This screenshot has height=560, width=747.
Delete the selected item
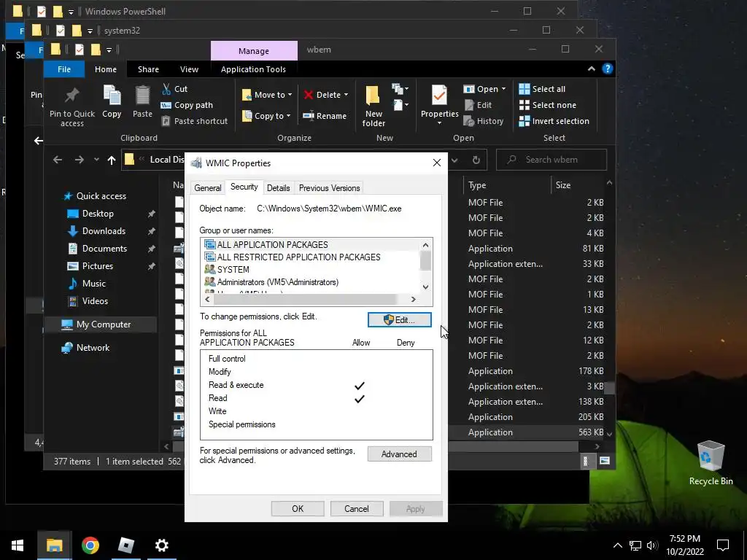tap(322, 95)
